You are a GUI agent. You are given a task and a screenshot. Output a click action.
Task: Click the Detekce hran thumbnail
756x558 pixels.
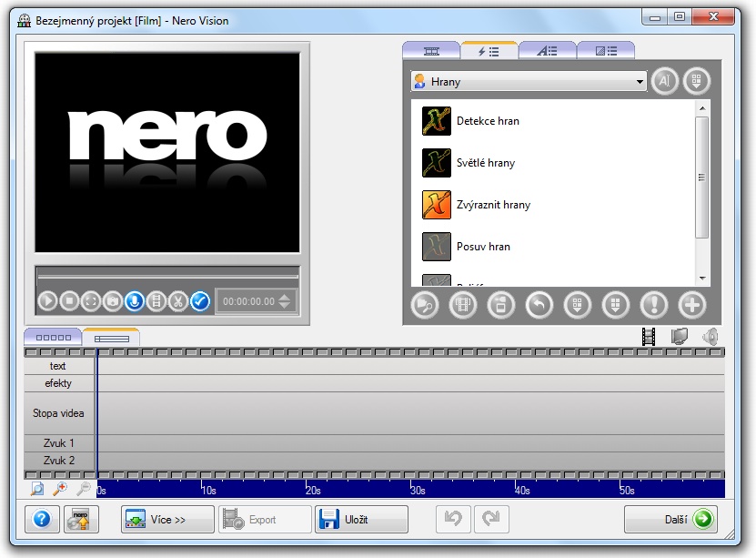[x=437, y=121]
